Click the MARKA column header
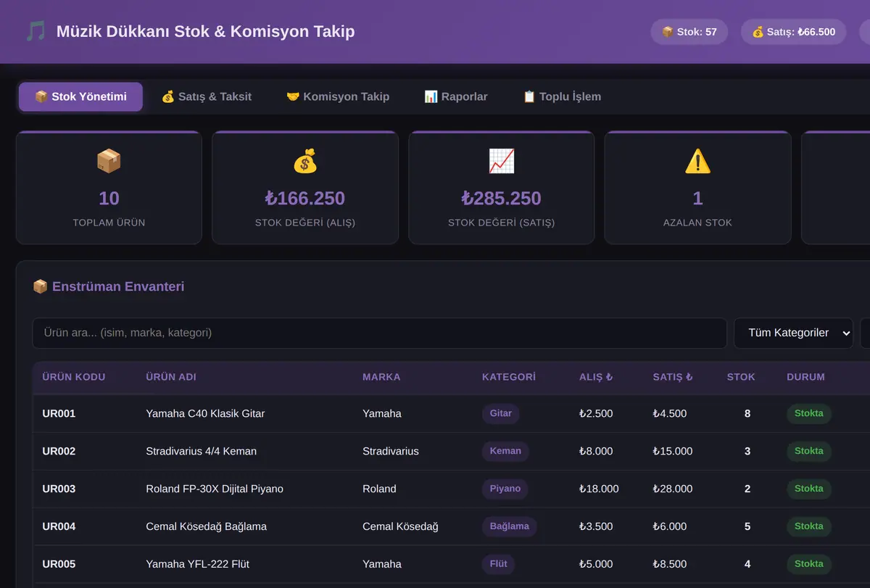The height and width of the screenshot is (588, 870). [x=381, y=377]
